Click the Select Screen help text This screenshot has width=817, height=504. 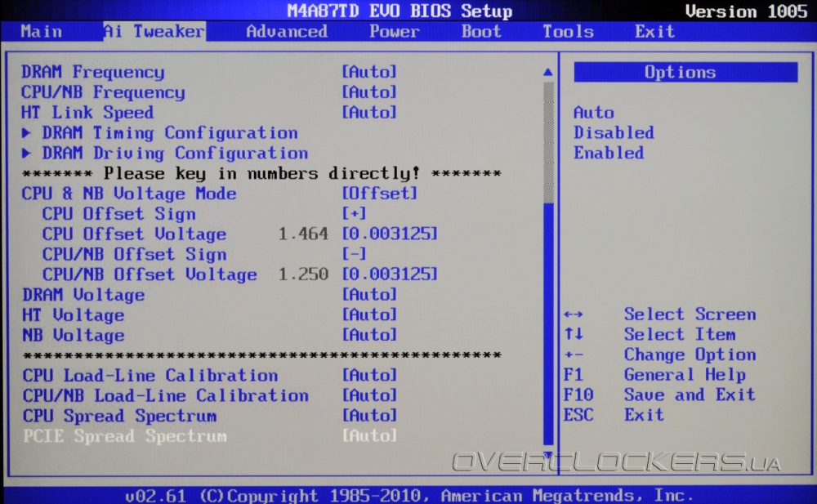(690, 314)
